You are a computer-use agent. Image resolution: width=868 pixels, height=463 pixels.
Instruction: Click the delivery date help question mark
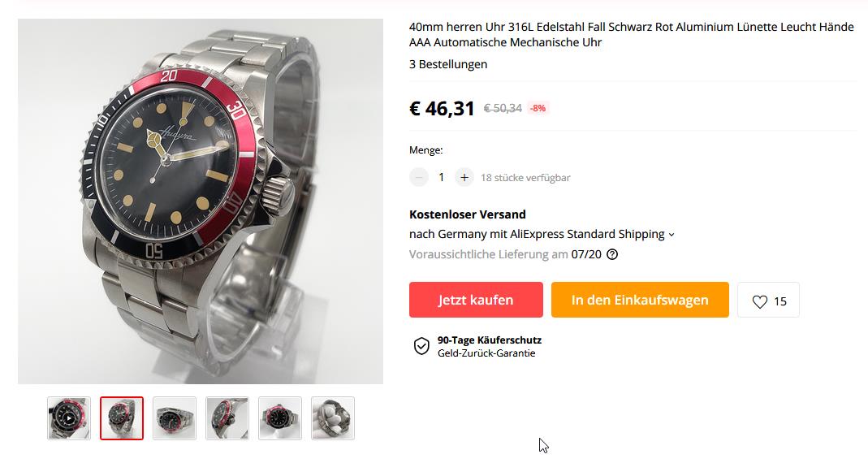pyautogui.click(x=612, y=255)
